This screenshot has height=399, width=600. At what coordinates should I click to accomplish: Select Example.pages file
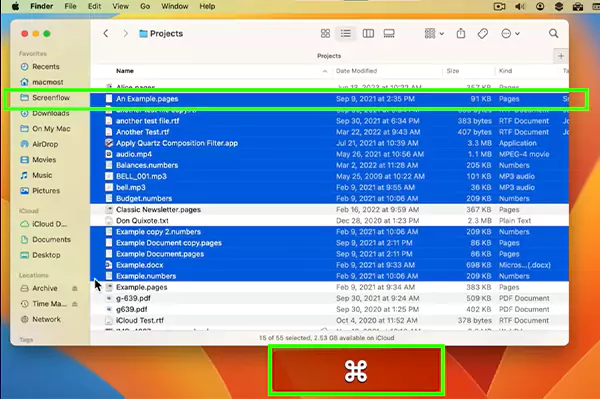click(329, 287)
